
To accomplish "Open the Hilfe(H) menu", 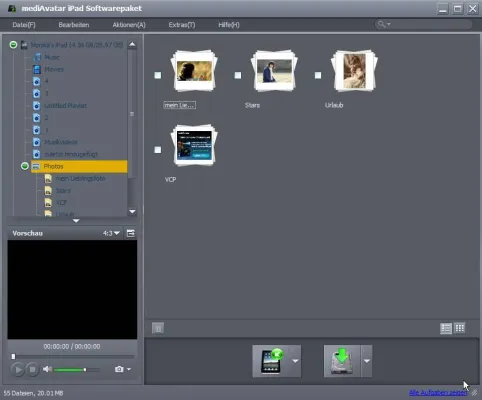I will 229,25.
